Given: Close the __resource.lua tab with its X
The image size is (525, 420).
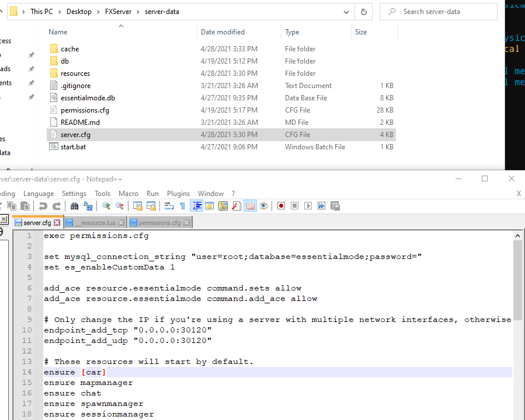Looking at the screenshot, I should [x=121, y=222].
